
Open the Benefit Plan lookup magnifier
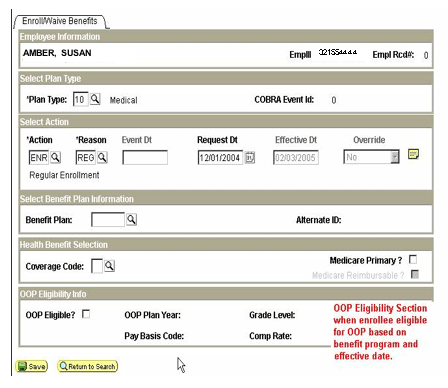tap(131, 219)
